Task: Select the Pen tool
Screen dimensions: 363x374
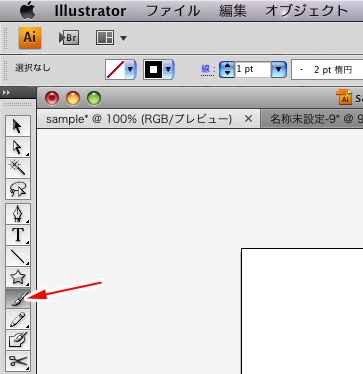Action: (18, 214)
